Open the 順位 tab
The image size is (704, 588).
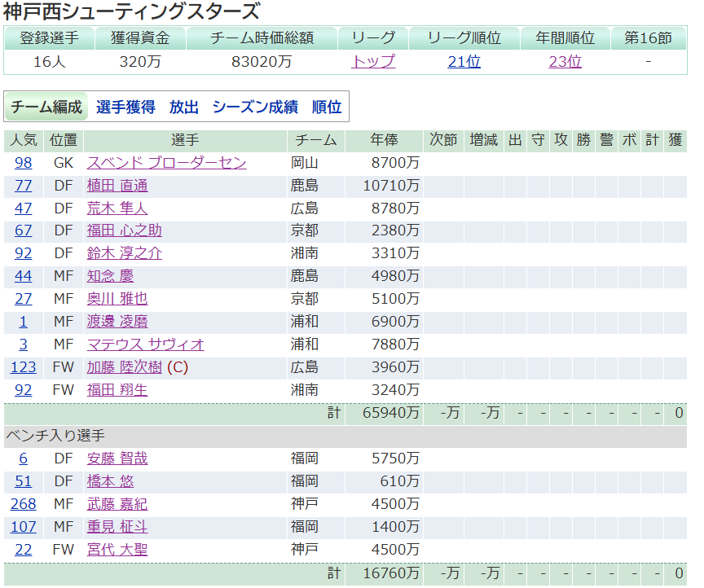(327, 107)
